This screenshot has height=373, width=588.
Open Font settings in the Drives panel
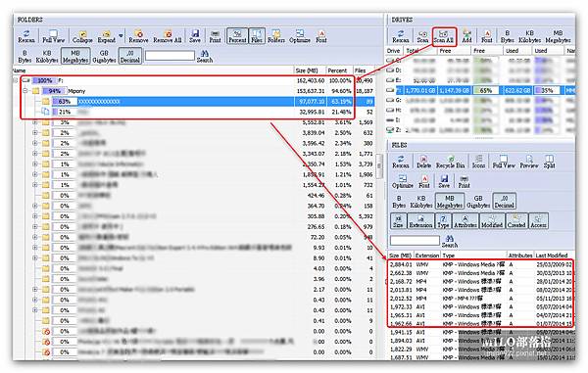pos(486,36)
